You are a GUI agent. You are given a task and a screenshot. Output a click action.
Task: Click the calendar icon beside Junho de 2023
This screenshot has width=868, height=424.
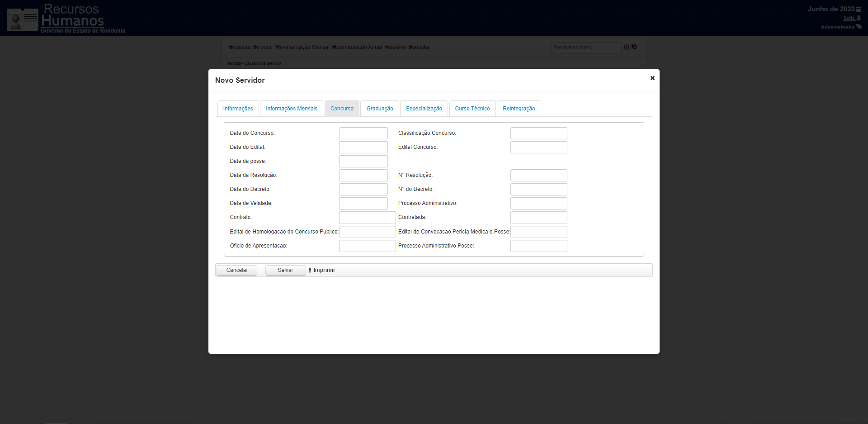point(859,9)
